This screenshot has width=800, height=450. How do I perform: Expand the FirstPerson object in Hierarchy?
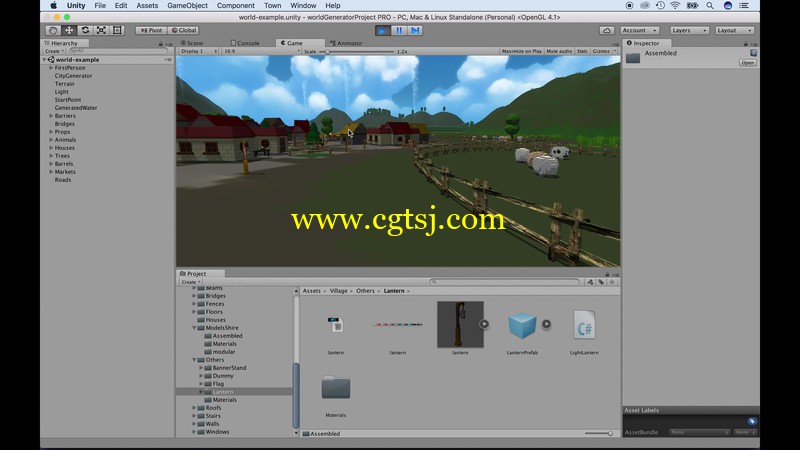click(51, 67)
